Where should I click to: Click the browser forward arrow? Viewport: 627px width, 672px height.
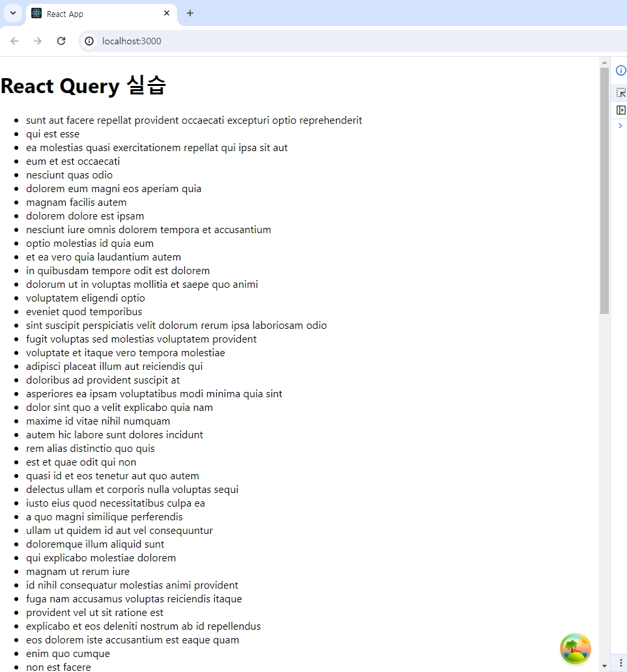coord(38,41)
